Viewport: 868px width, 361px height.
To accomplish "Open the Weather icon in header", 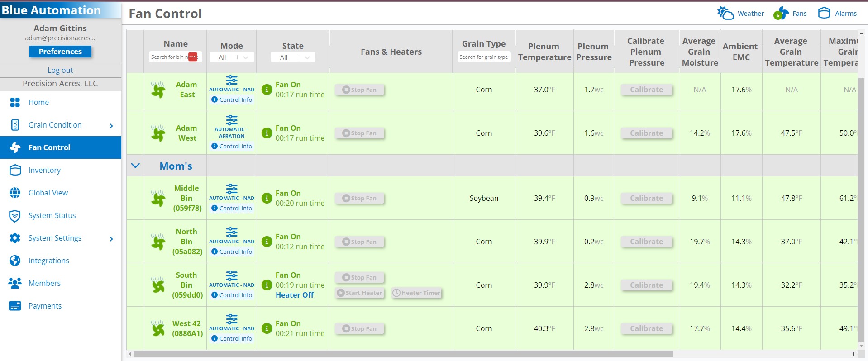I will tap(725, 14).
